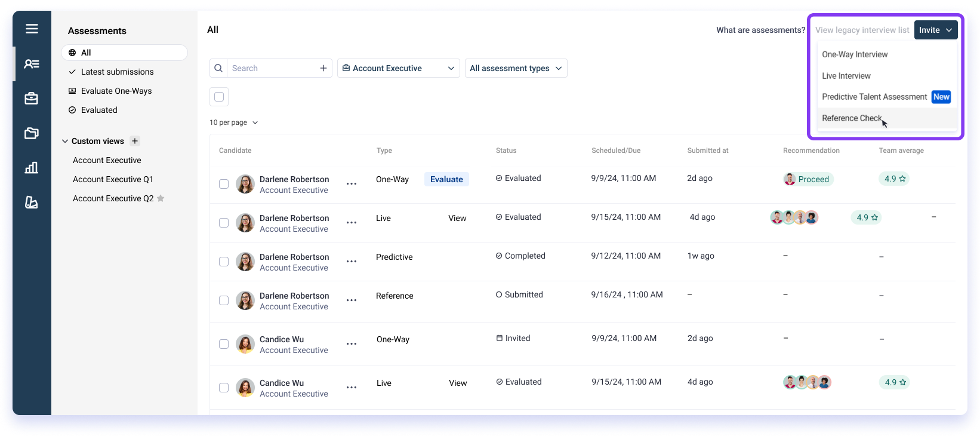980x436 pixels.
Task: Check Darlene Robertson's Predictive row checkbox
Action: coord(224,262)
